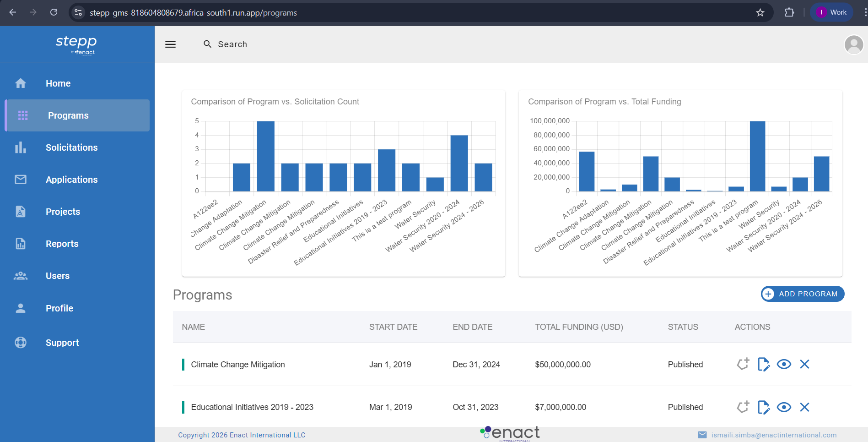Click the Mar 1, 2019 start date

pos(390,407)
